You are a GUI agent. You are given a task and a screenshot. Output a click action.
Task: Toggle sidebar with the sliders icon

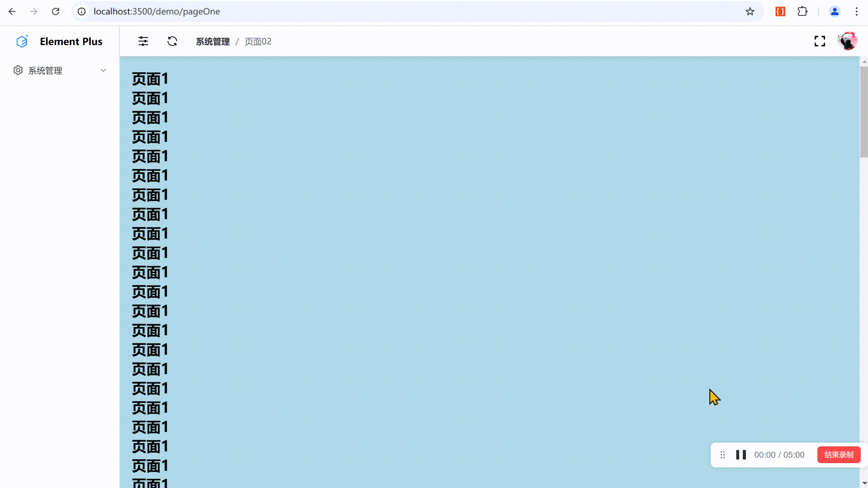point(143,42)
